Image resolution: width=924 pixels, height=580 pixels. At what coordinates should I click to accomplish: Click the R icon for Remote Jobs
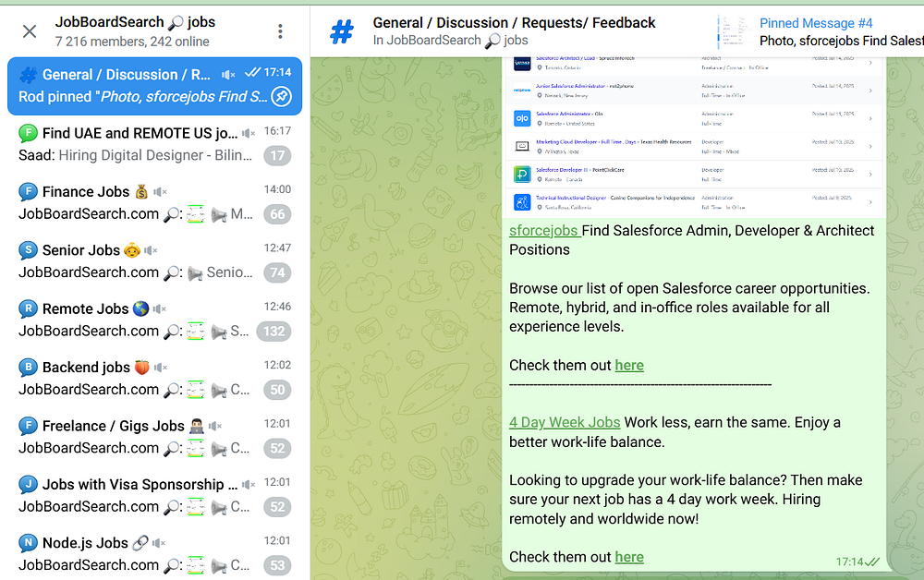click(28, 309)
